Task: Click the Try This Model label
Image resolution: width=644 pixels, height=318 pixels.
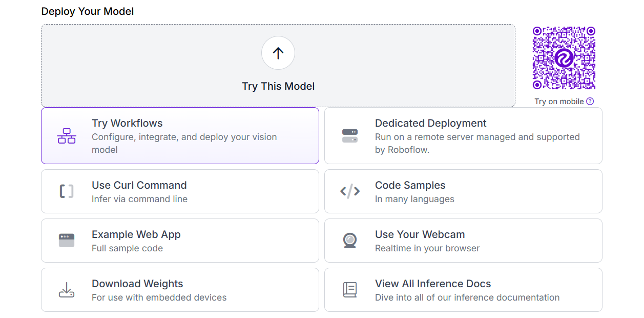Action: point(278,86)
